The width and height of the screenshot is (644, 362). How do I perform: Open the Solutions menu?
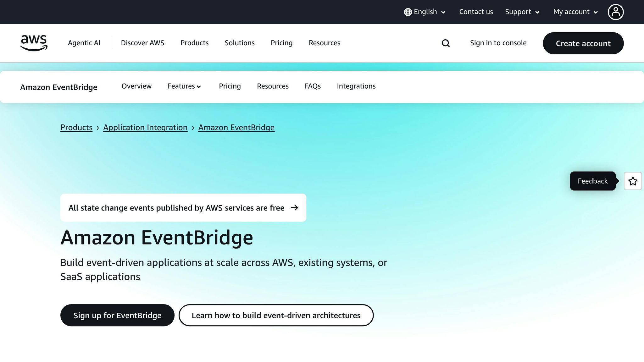coord(239,43)
